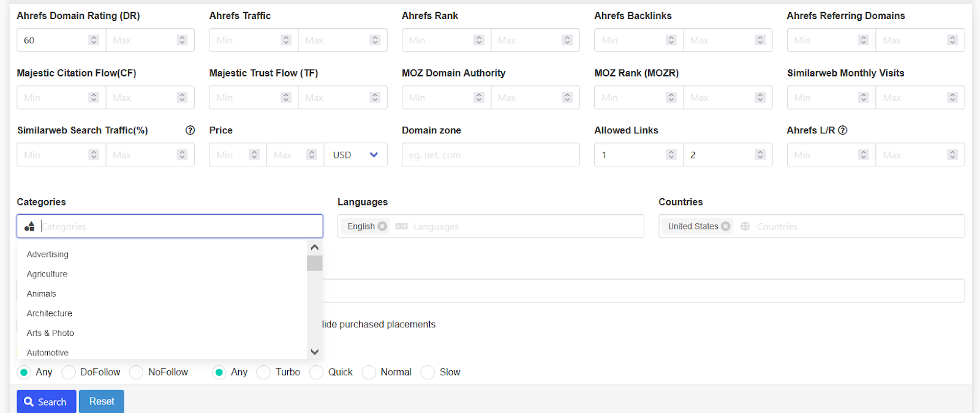This screenshot has width=980, height=413.
Task: Click the categories shapes icon
Action: pos(29,226)
